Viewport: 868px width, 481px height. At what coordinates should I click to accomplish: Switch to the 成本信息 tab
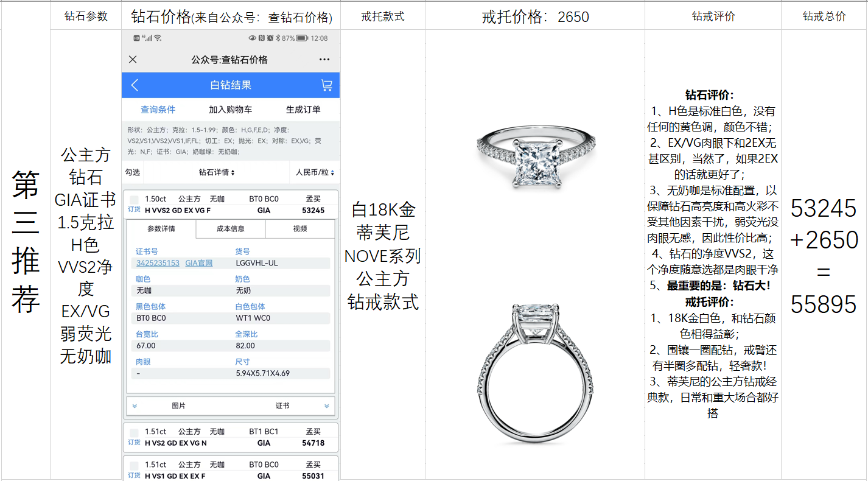pyautogui.click(x=231, y=229)
